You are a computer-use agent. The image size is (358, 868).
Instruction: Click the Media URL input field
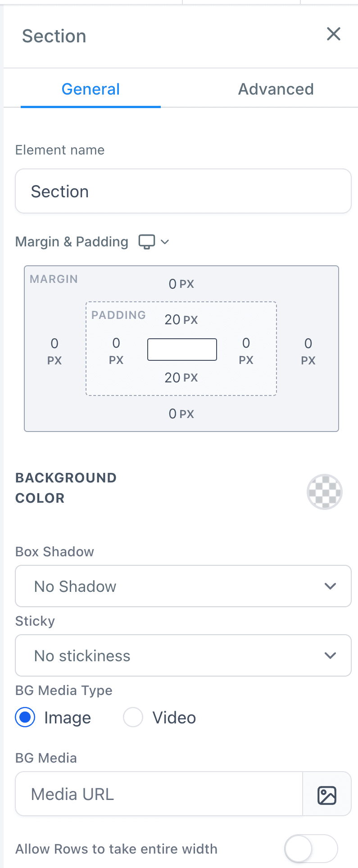[159, 794]
